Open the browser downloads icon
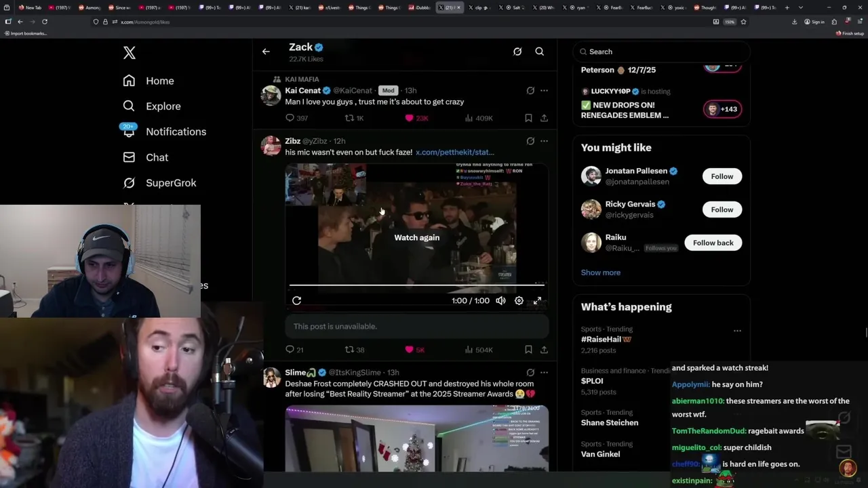The height and width of the screenshot is (488, 868). click(794, 22)
